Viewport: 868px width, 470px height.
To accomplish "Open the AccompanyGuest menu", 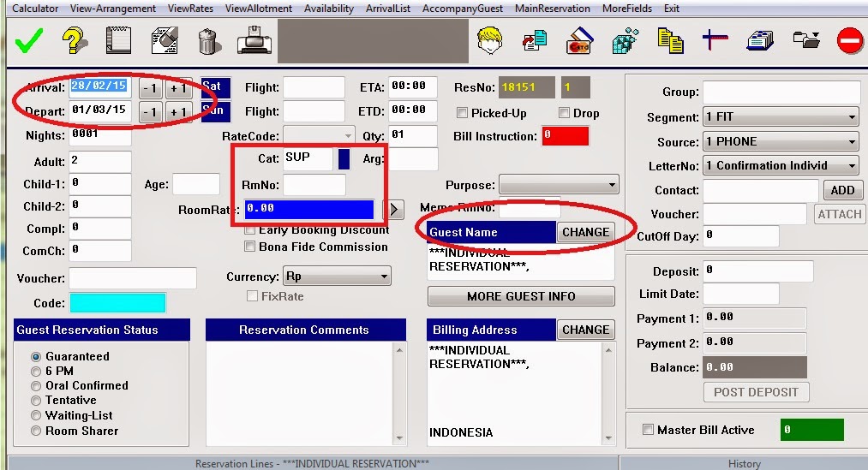I will point(463,9).
